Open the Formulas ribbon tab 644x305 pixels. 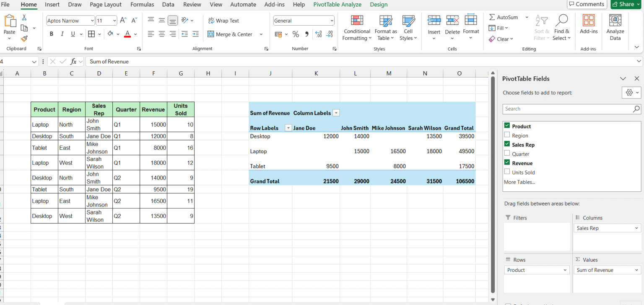click(x=142, y=5)
